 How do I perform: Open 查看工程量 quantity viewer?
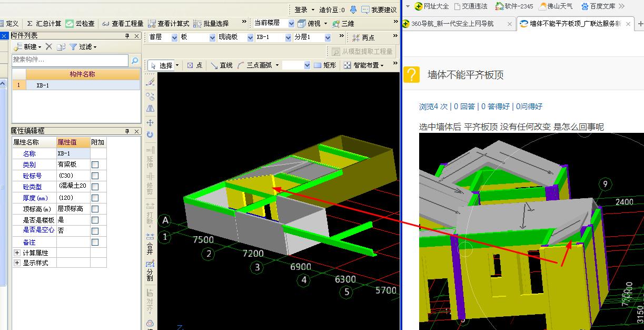[x=123, y=23]
